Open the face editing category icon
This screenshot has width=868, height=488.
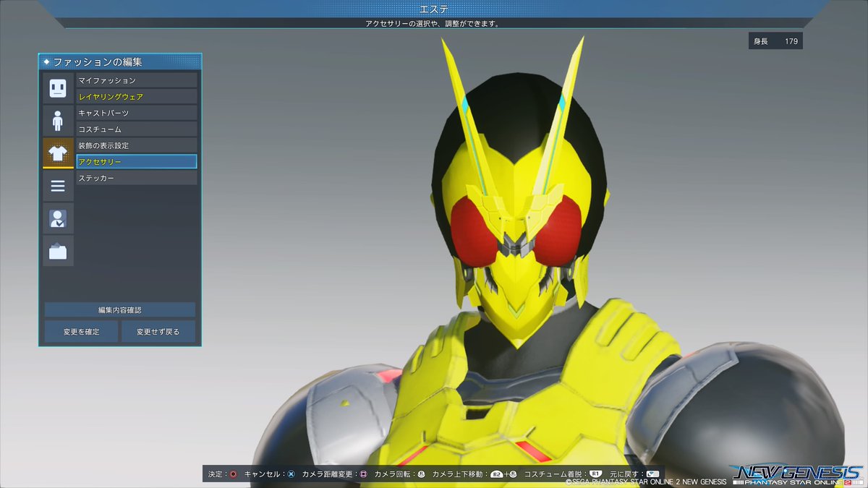pyautogui.click(x=58, y=88)
